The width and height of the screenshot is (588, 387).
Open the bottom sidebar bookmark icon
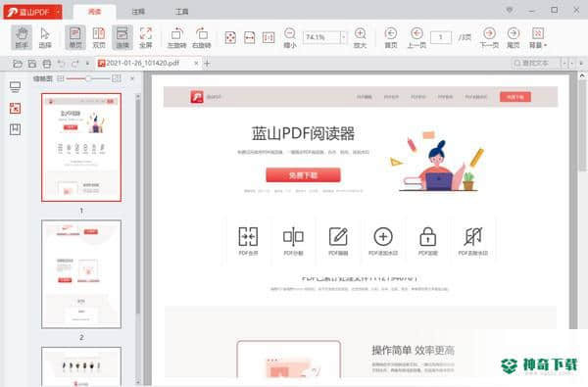[15, 129]
